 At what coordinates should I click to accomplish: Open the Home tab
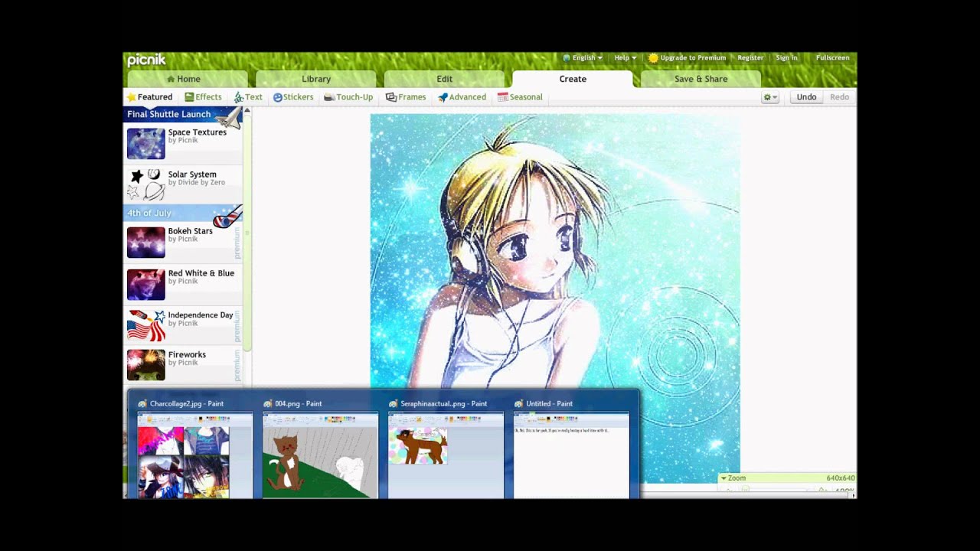click(x=188, y=79)
